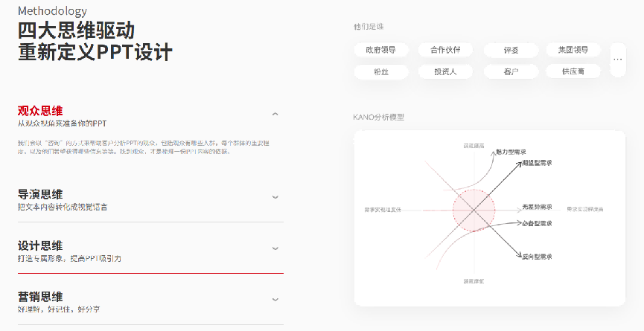Expand the 营销思维 section chevron
644x331 pixels.
tap(275, 300)
